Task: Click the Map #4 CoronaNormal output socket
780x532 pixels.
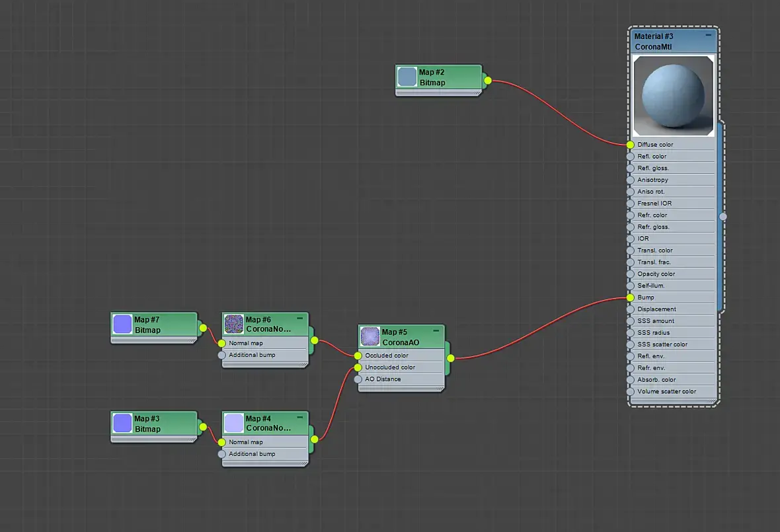Action: [315, 439]
